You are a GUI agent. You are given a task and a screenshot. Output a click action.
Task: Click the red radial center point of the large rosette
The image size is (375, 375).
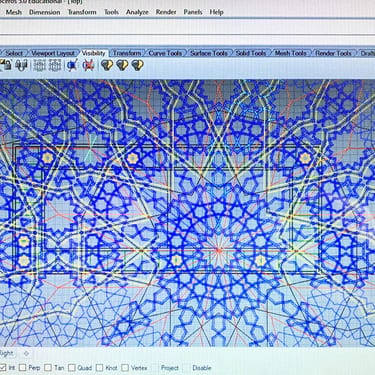[219, 250]
